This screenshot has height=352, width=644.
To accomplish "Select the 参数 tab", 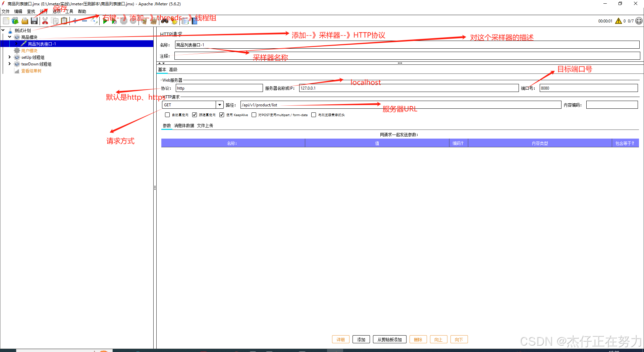I will pyautogui.click(x=167, y=125).
